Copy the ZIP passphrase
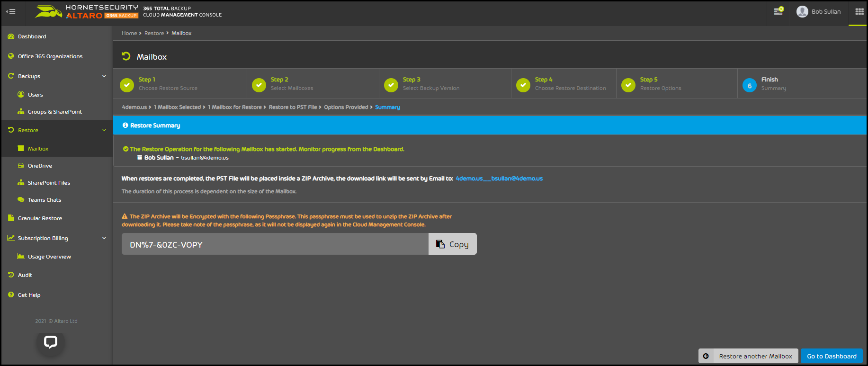This screenshot has height=366, width=868. 453,244
